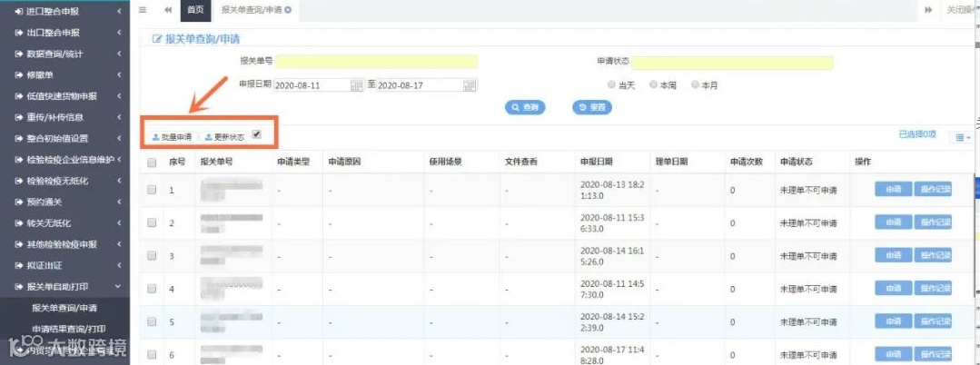Expand 检验检疫无纸化 with its chevron
The image size is (980, 365).
pyautogui.click(x=119, y=181)
